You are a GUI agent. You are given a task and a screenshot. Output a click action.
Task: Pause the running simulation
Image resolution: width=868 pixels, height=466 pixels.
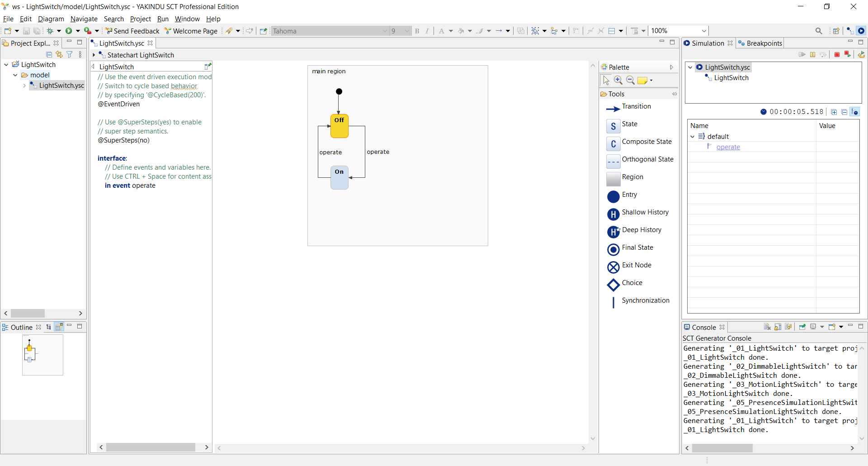pyautogui.click(x=812, y=55)
